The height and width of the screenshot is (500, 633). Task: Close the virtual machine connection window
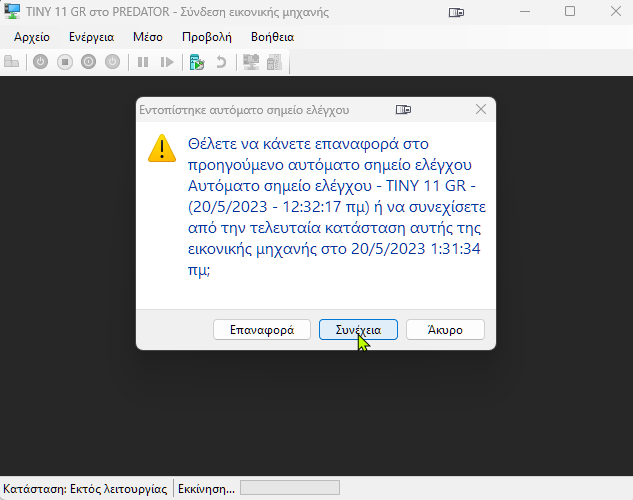(616, 11)
